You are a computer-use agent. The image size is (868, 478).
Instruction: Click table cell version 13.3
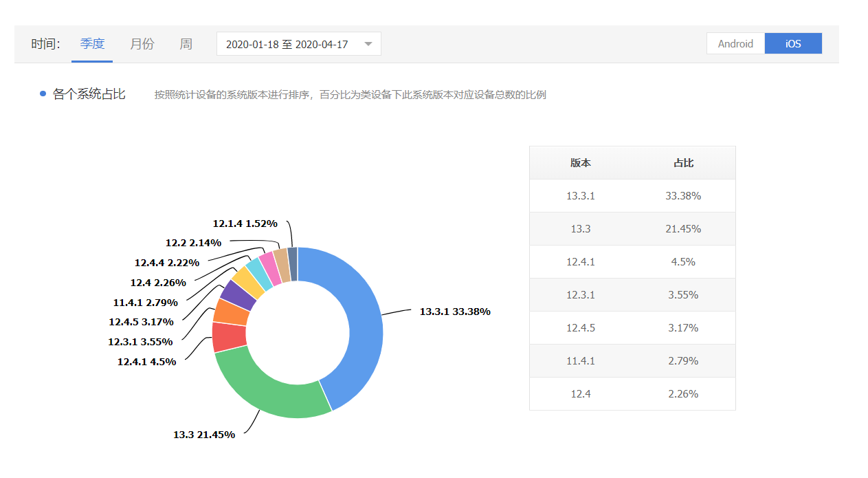(581, 229)
